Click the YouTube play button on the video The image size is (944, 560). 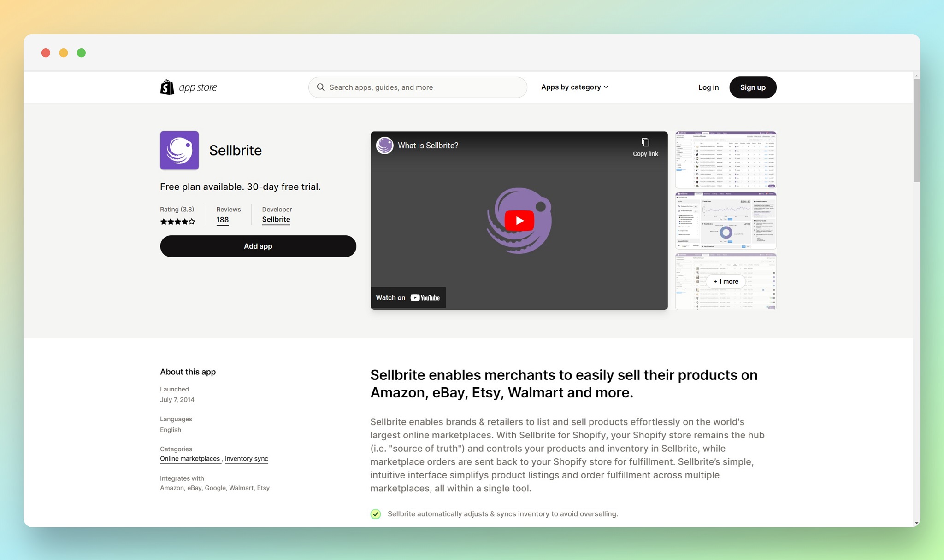(x=519, y=220)
